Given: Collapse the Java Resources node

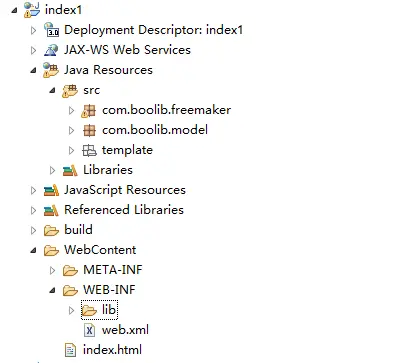Looking at the screenshot, I should point(33,70).
